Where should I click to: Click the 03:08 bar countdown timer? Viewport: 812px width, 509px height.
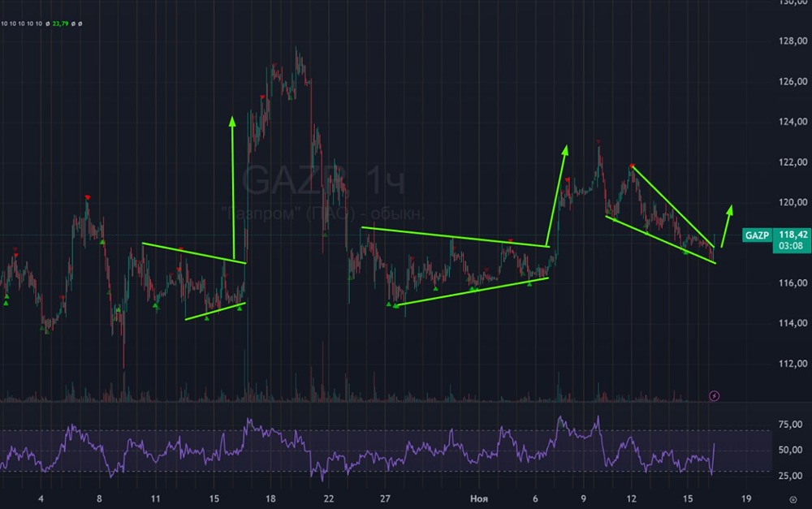click(791, 246)
